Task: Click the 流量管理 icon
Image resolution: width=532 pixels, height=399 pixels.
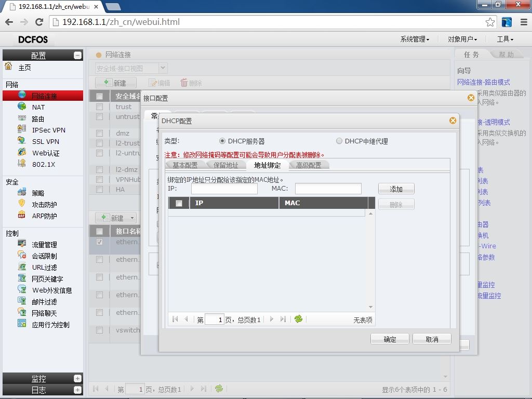Action: coord(22,244)
